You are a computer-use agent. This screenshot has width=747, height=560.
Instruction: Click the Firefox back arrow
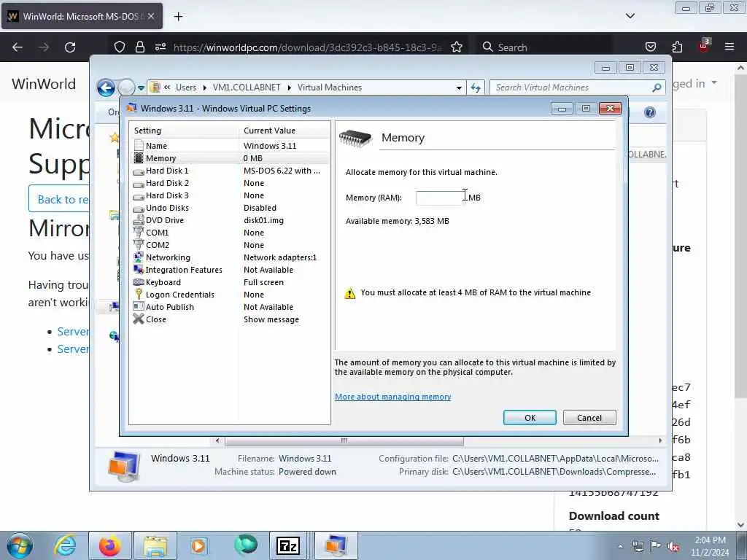click(18, 47)
